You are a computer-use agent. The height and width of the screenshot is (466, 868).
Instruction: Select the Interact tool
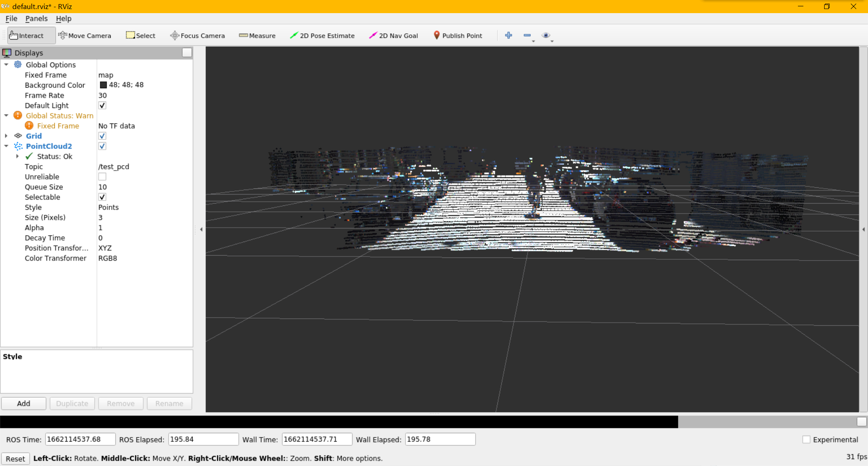27,35
